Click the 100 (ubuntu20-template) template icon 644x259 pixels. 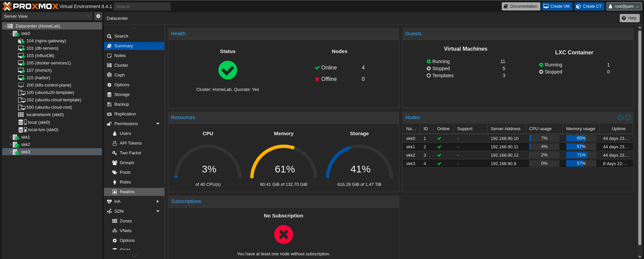tap(21, 93)
